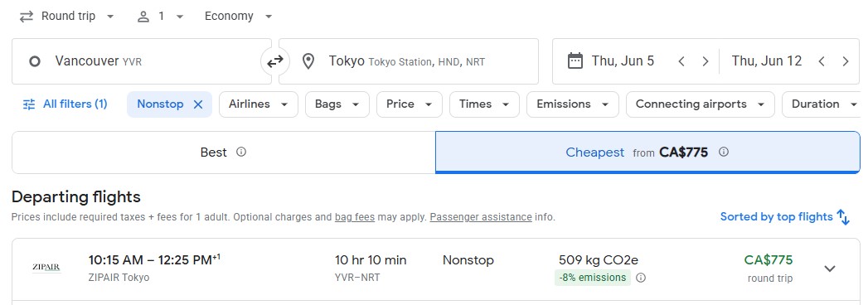Move return date Jun 12 one day later

846,61
